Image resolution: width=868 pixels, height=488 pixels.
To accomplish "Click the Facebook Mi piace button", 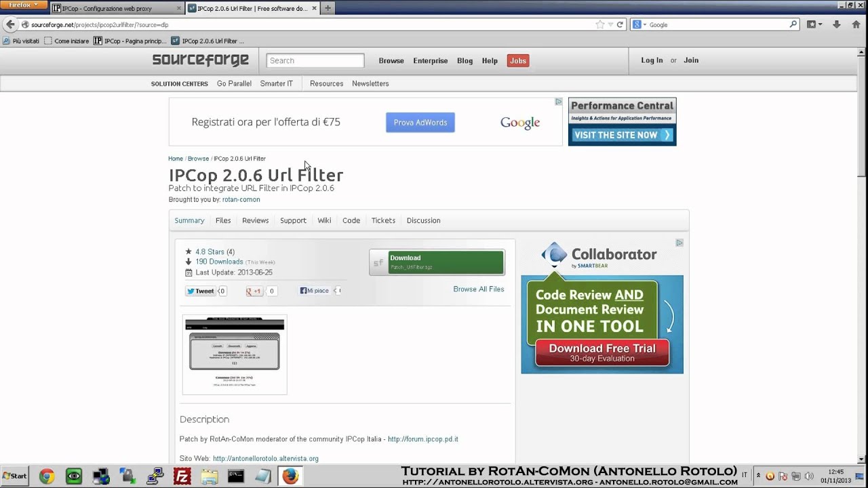I will coord(315,291).
